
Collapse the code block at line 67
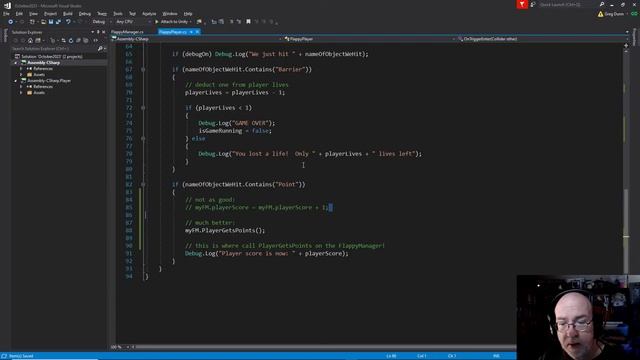(143, 69)
